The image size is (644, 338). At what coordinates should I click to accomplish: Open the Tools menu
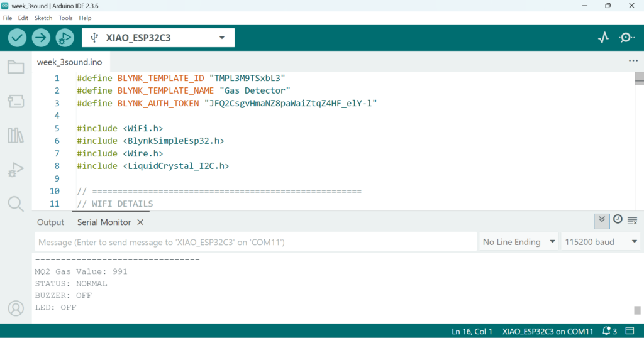point(65,18)
